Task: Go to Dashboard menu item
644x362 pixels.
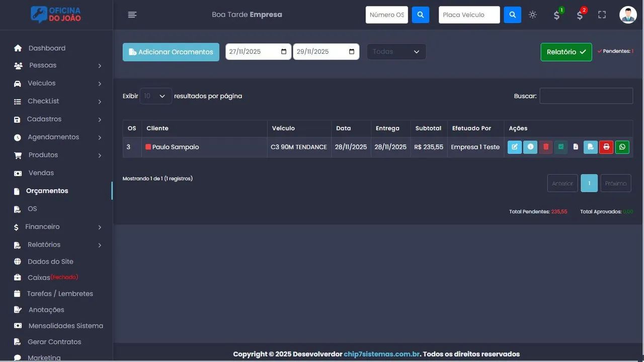Action: coord(47,48)
